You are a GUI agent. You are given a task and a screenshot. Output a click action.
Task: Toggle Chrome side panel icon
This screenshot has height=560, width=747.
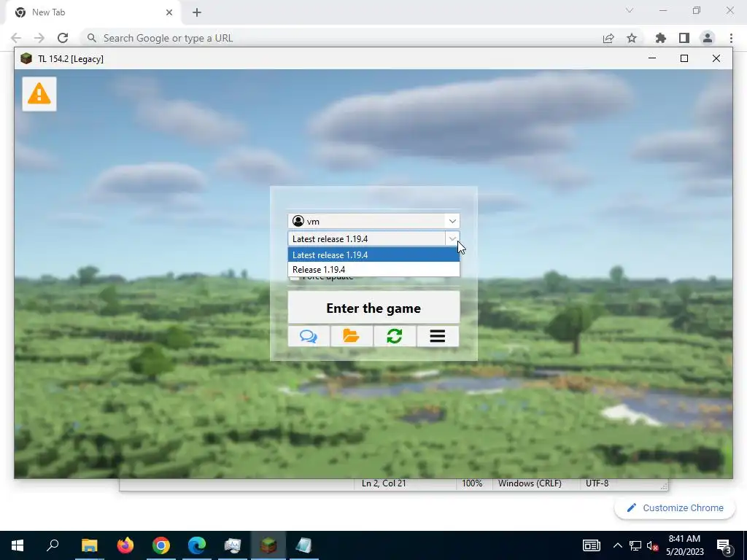[x=684, y=38]
